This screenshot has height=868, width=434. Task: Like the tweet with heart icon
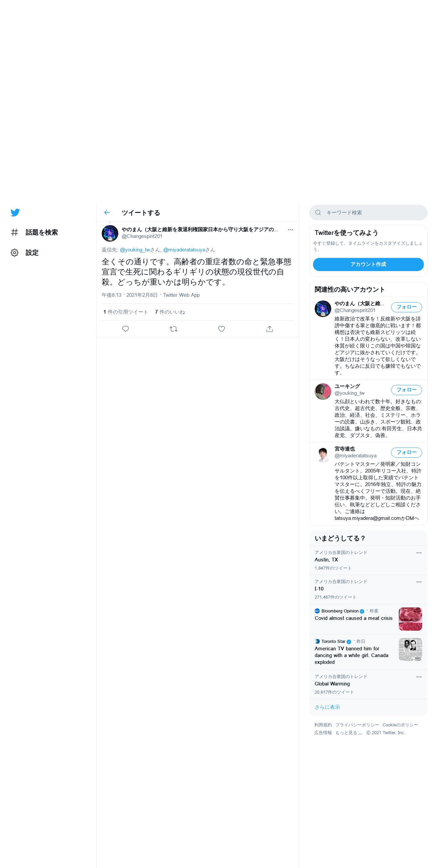[221, 329]
